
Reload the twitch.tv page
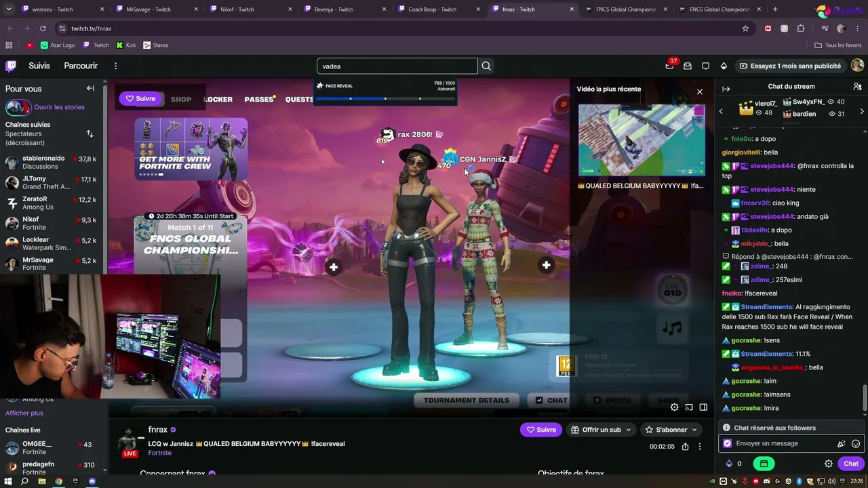(x=43, y=28)
